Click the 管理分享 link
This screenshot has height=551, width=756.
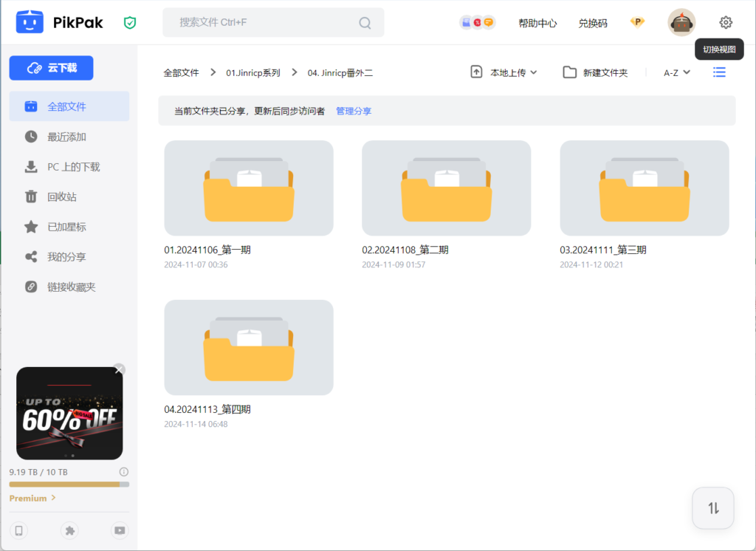tap(354, 111)
